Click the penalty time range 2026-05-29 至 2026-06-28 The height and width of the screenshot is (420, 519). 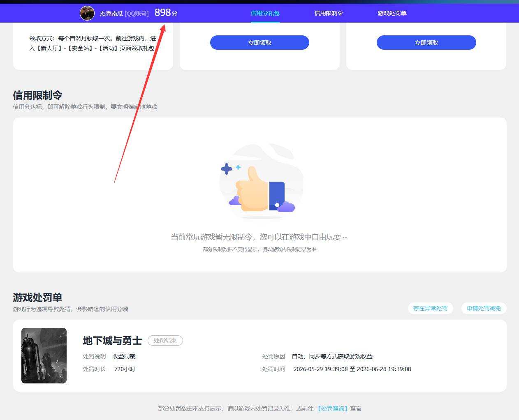(x=352, y=369)
